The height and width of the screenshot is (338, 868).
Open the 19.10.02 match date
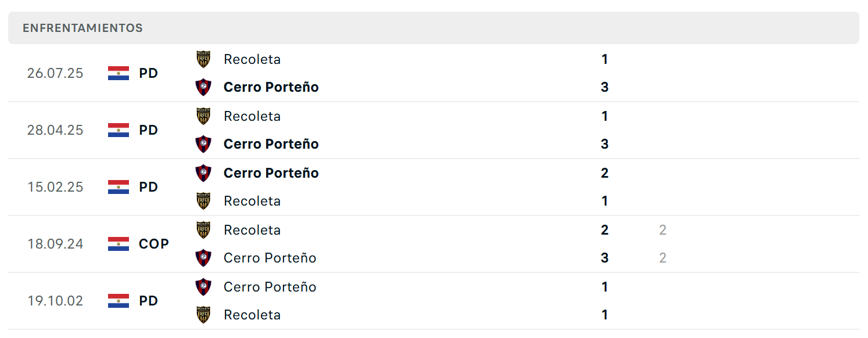coord(55,301)
